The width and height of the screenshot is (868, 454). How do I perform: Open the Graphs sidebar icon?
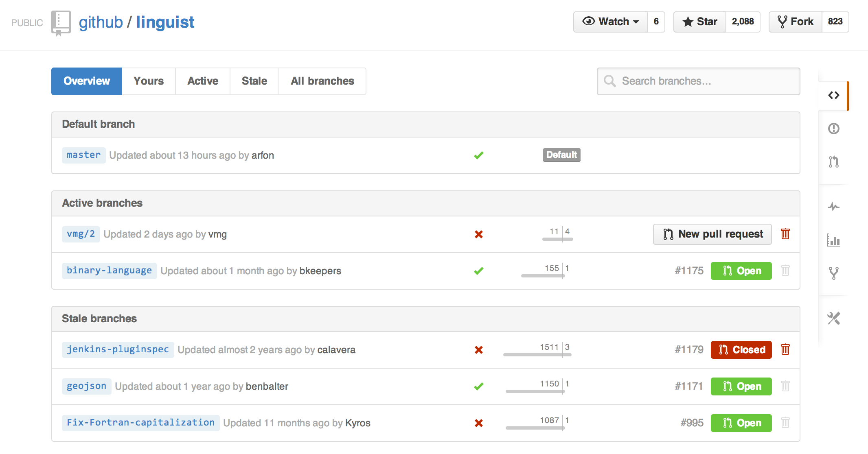pos(833,240)
